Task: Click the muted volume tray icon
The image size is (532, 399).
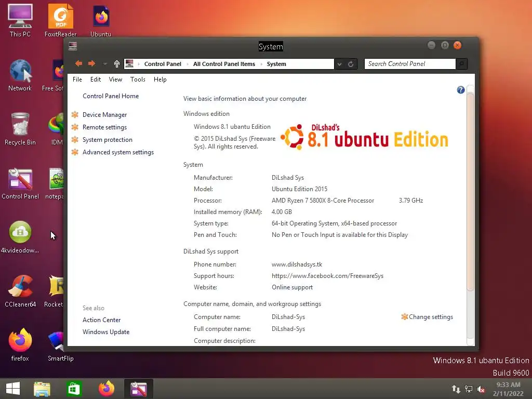Action: point(481,389)
